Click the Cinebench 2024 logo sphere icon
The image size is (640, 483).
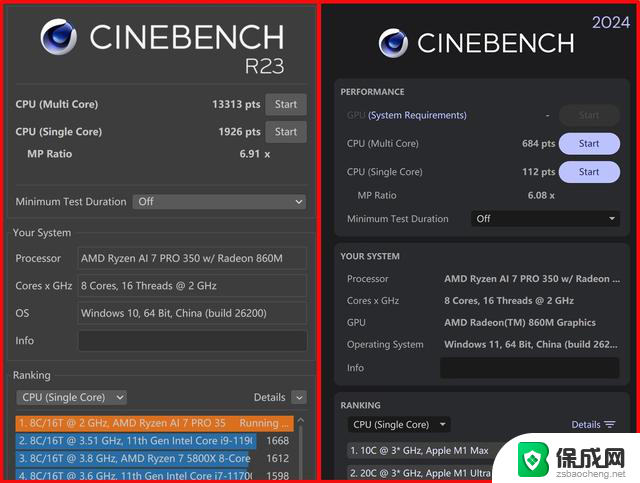(393, 43)
